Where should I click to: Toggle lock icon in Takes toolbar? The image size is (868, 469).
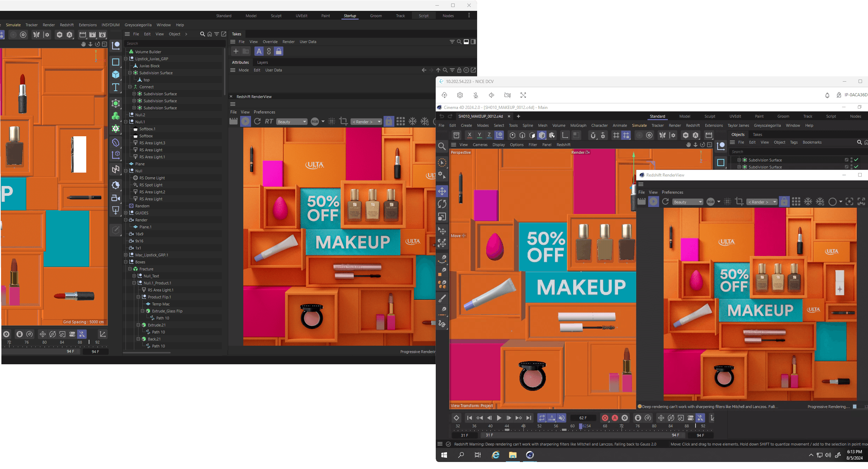tap(279, 51)
